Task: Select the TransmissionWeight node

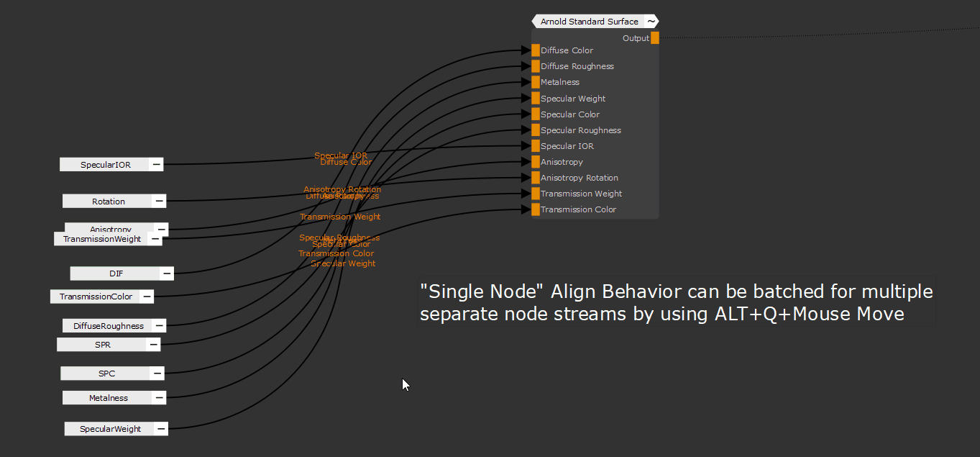Action: 101,239
